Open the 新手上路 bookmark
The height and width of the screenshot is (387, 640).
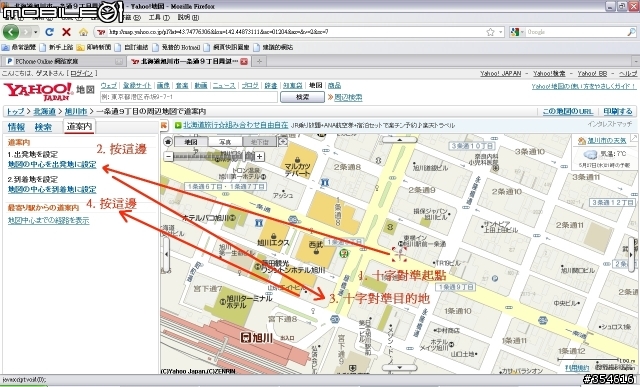56,47
